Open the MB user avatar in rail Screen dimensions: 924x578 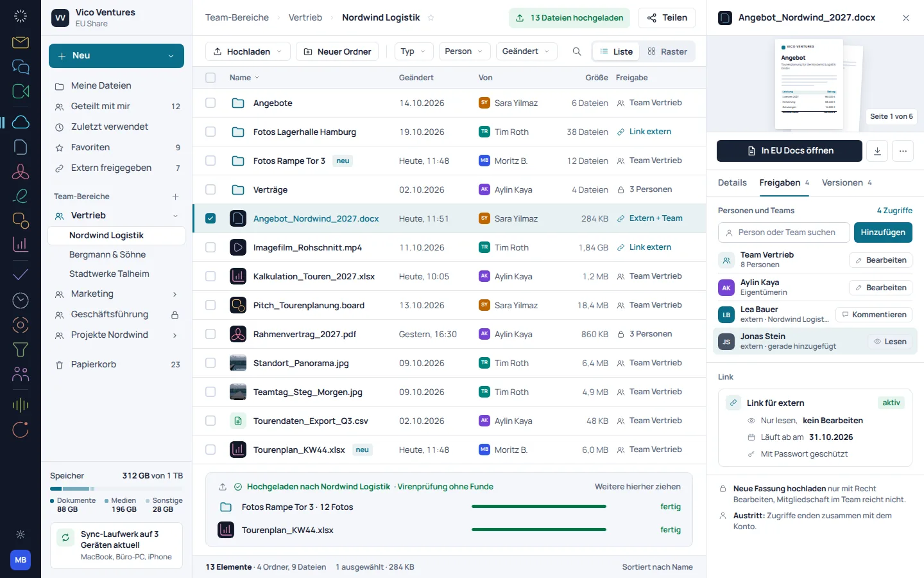click(x=21, y=560)
